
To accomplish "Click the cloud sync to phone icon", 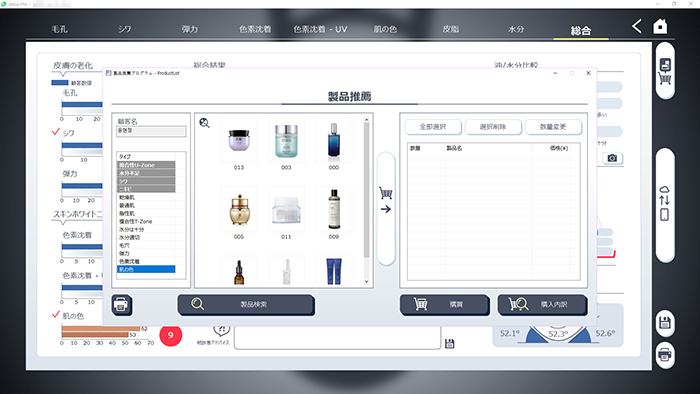I will [x=664, y=203].
